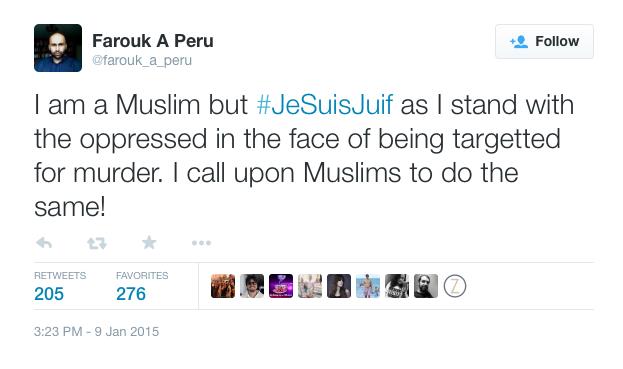Click the beach-scene avatar in the favoriters row
The width and height of the screenshot is (623, 369).
[x=368, y=286]
